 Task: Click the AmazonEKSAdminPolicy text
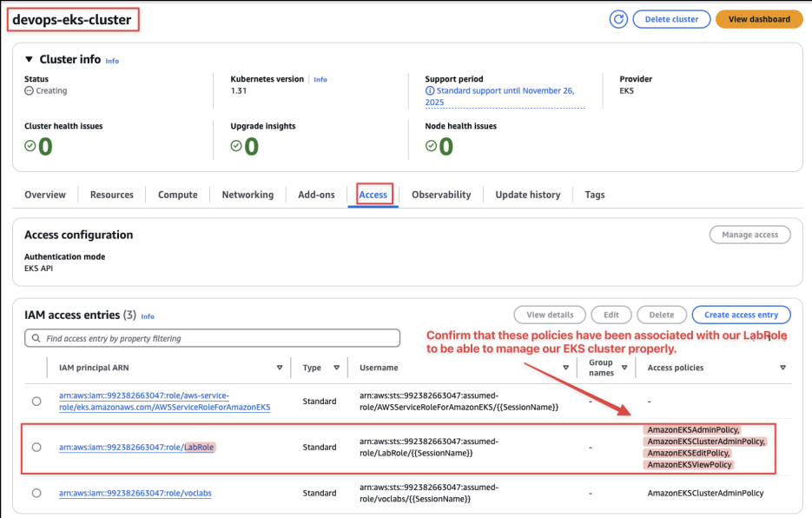point(693,430)
